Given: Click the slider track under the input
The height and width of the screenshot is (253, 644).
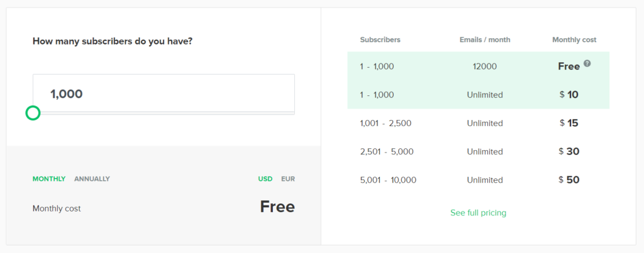Looking at the screenshot, I should 164,113.
